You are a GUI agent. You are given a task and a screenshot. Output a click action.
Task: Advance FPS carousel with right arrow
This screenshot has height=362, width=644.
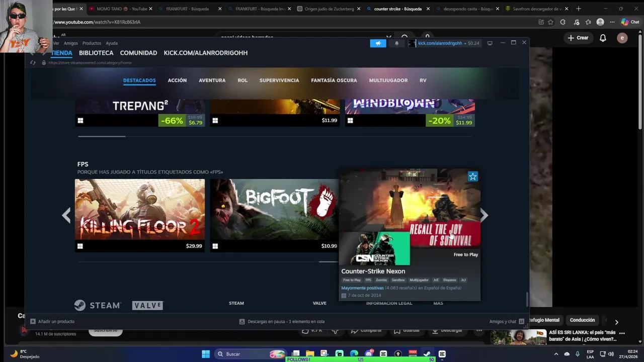point(484,215)
